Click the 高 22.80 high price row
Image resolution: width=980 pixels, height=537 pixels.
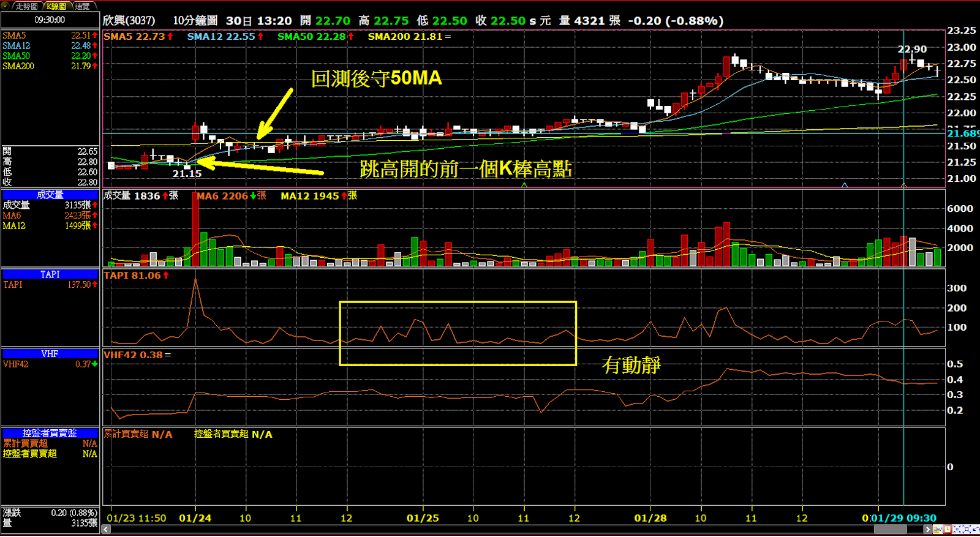(x=50, y=162)
